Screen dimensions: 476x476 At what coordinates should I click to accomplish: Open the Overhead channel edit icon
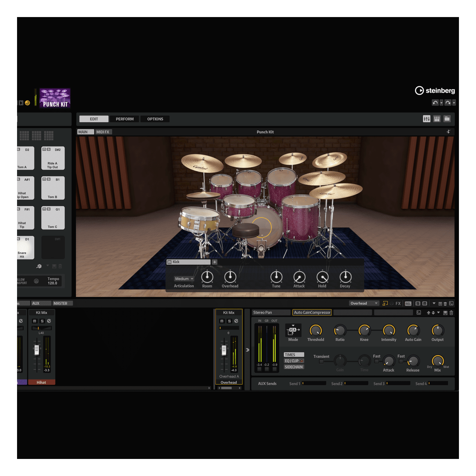tap(236, 321)
